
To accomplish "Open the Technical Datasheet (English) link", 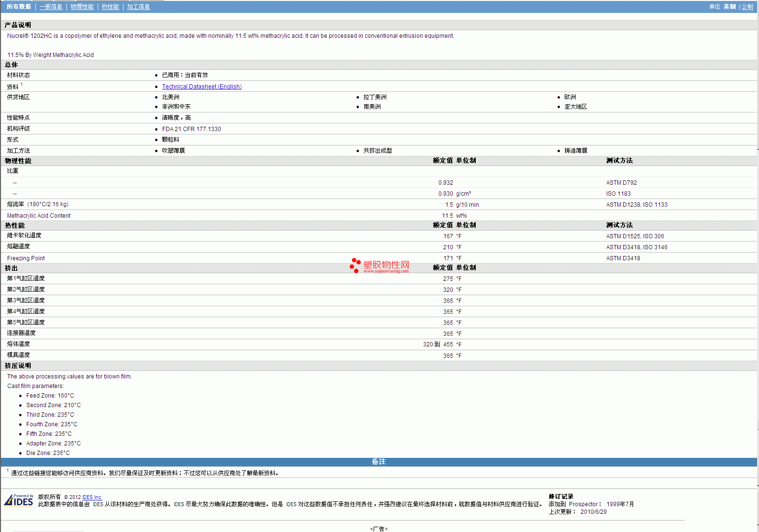I will tap(201, 87).
